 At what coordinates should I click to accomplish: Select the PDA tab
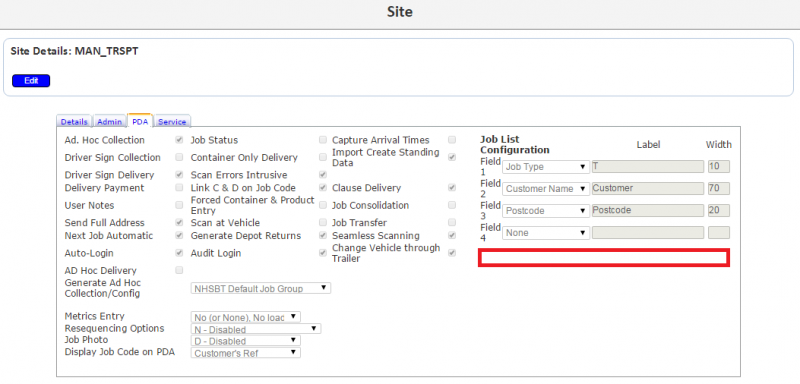(x=139, y=121)
